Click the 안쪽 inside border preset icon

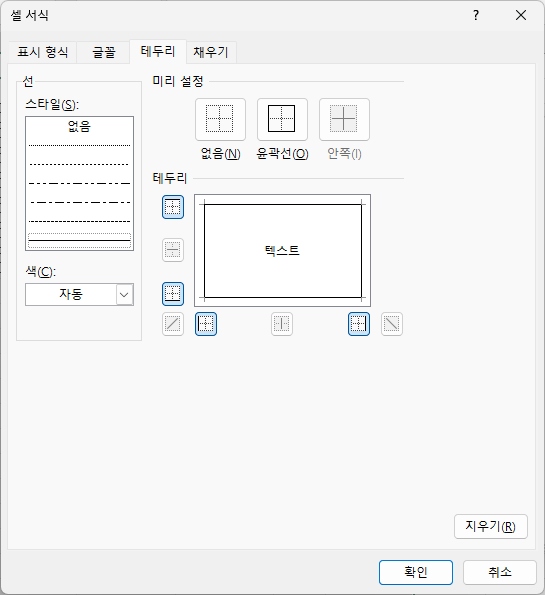pyautogui.click(x=344, y=119)
